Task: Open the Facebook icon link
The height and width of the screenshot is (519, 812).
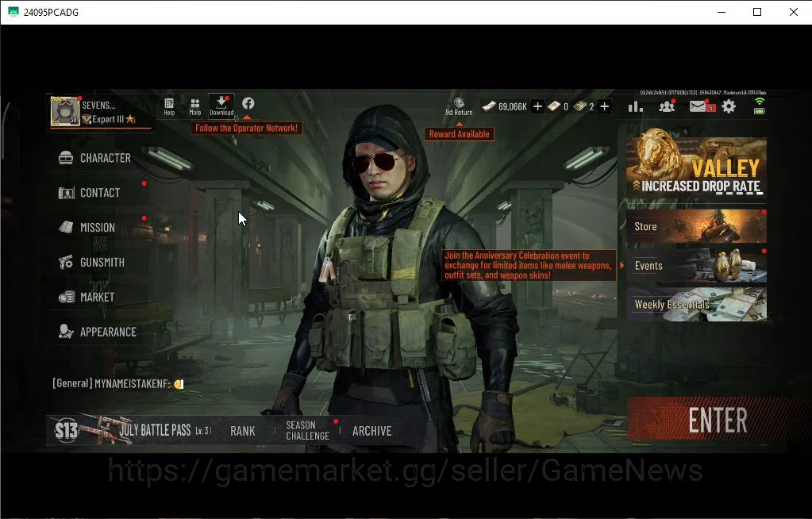Action: point(248,103)
